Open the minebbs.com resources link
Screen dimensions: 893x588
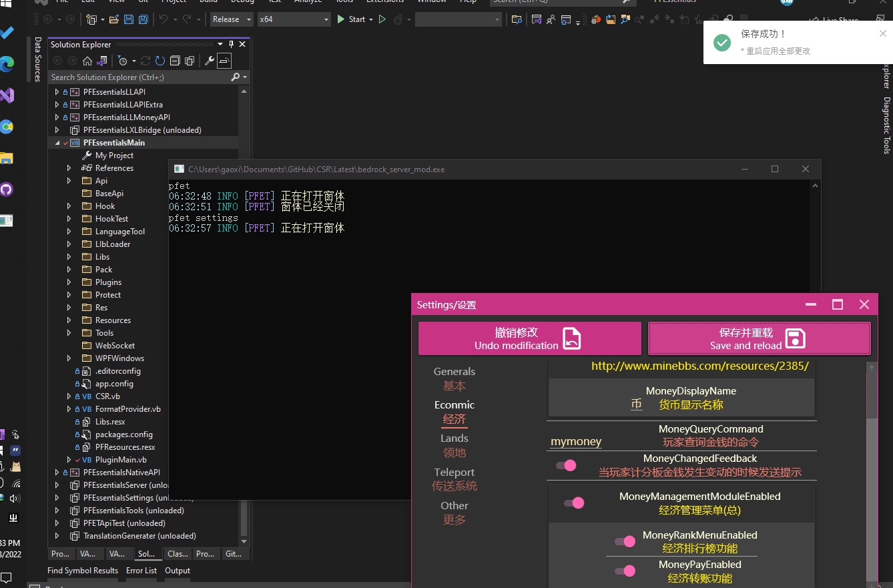(x=700, y=366)
